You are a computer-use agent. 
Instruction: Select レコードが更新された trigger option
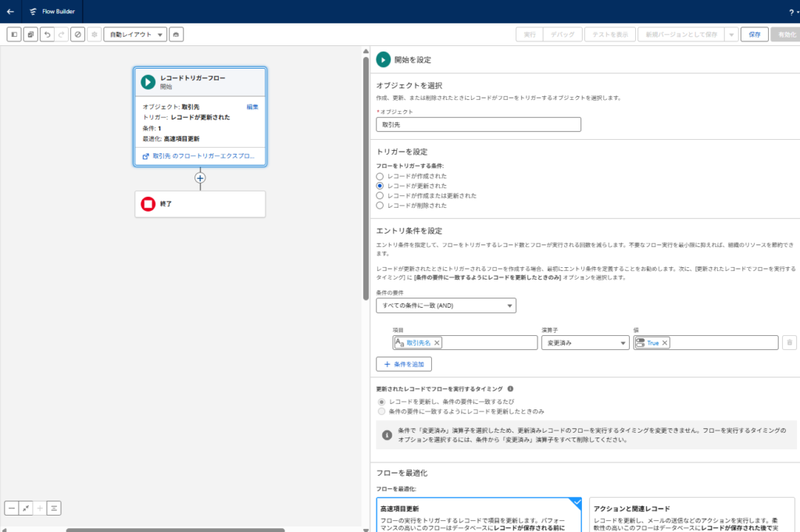coord(380,186)
